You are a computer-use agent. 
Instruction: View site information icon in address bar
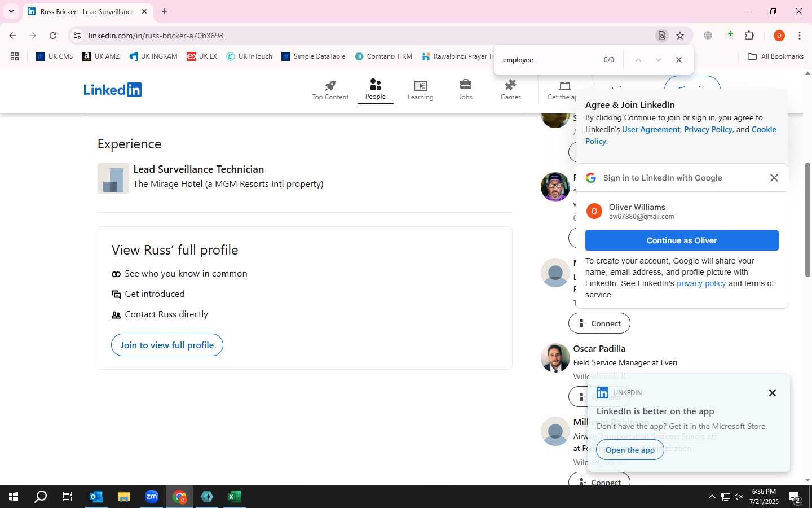pyautogui.click(x=77, y=36)
